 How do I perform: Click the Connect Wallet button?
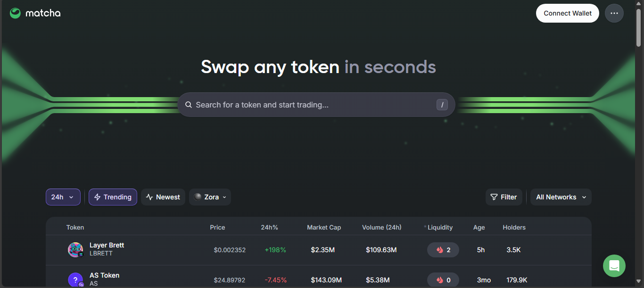[x=567, y=13]
